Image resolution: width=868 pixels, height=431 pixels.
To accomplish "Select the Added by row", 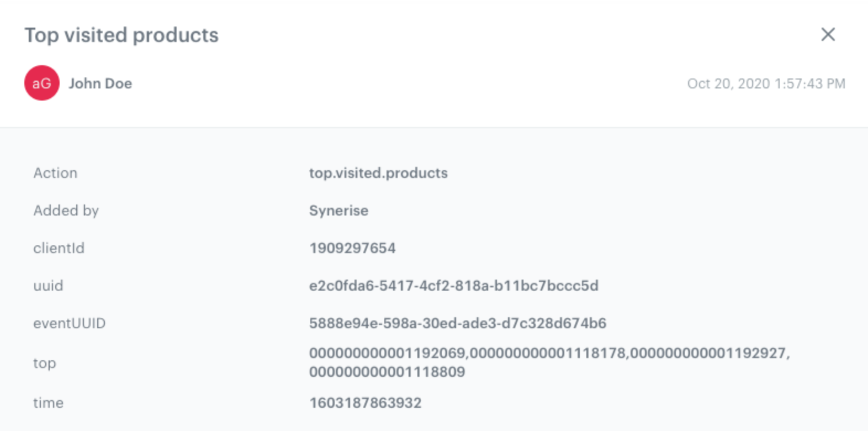I will point(66,211).
